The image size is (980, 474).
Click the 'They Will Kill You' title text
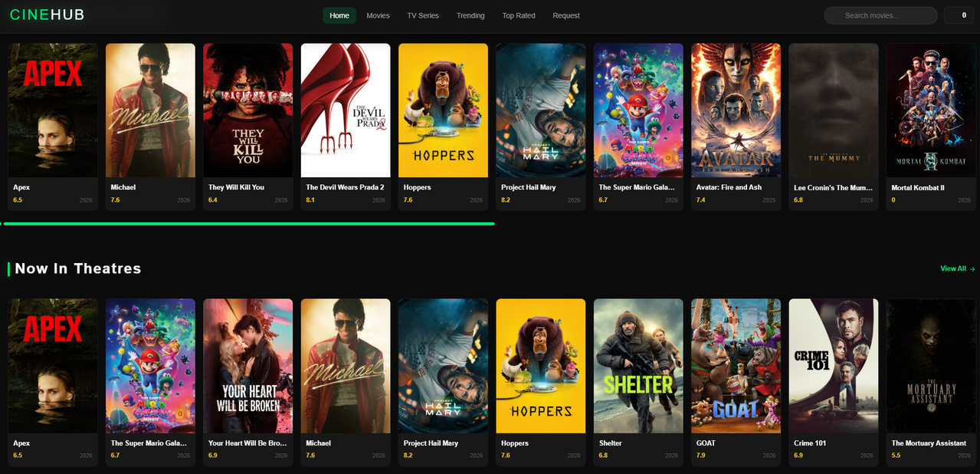pyautogui.click(x=236, y=187)
